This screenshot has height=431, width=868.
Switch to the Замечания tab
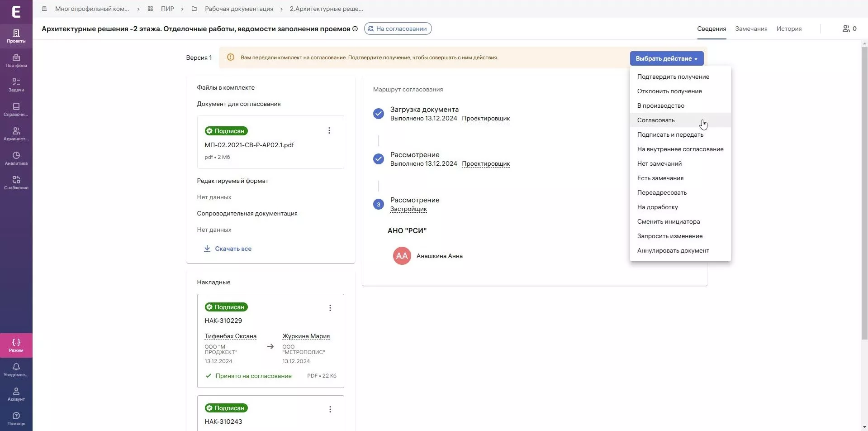pos(751,29)
